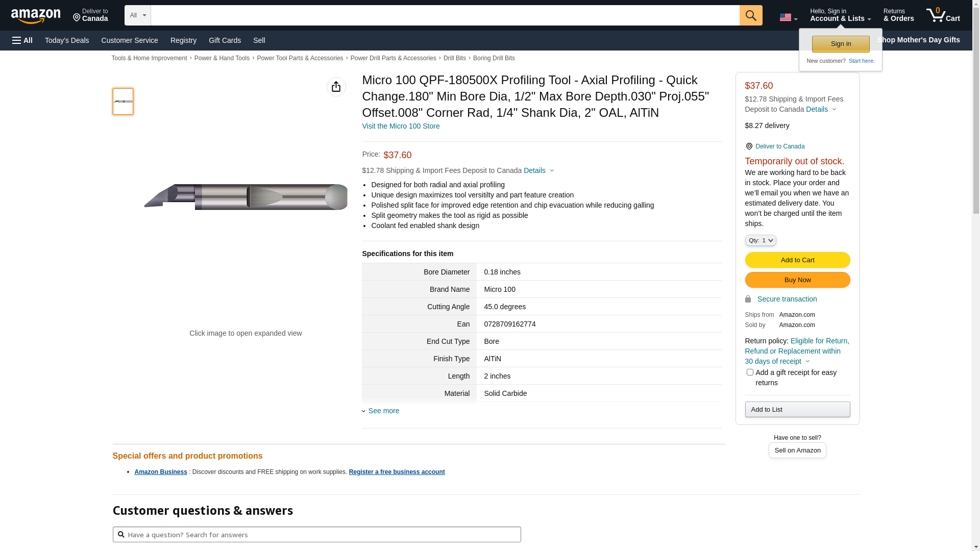Click the Add to Cart button
The width and height of the screenshot is (980, 551).
pyautogui.click(x=797, y=260)
